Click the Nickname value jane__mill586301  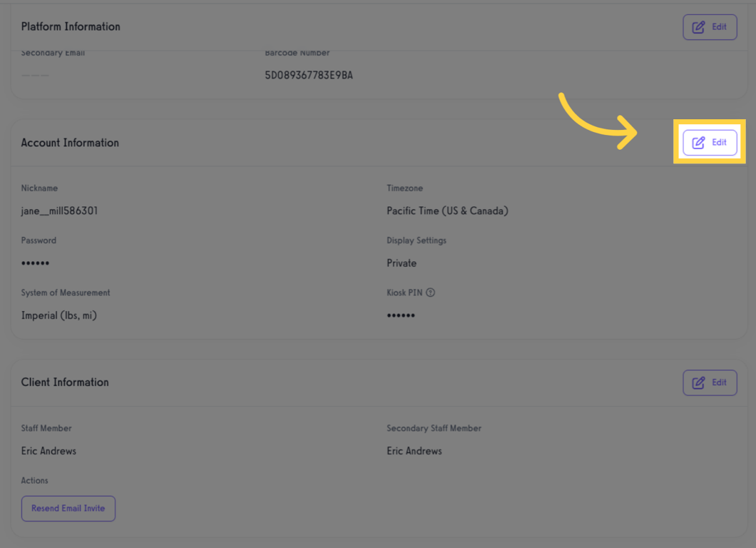click(x=59, y=210)
